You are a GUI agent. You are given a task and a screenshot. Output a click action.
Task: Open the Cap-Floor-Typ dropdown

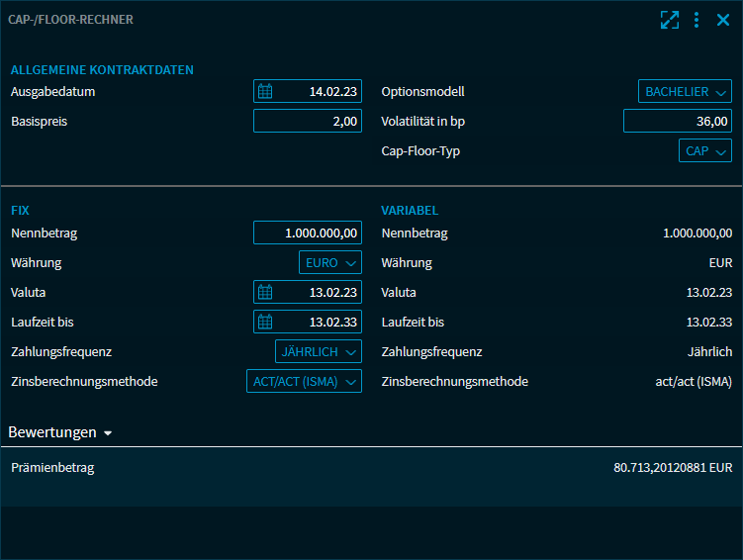[705, 151]
